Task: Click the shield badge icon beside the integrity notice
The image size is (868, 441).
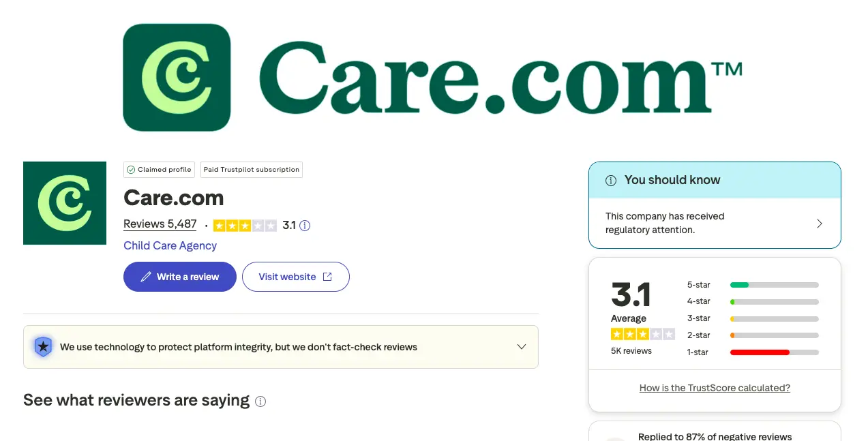Action: click(x=43, y=346)
